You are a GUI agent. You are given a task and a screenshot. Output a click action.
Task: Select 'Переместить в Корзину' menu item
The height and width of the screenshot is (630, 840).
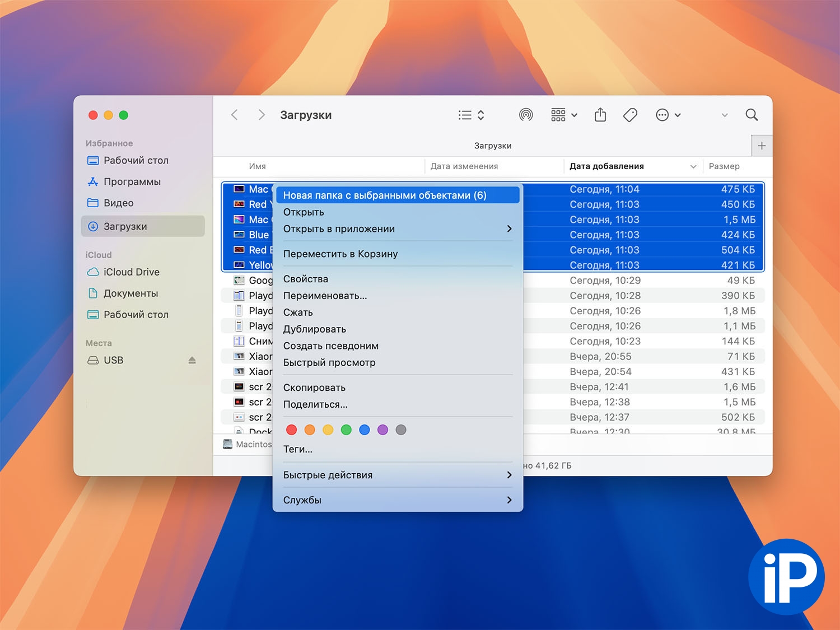point(340,254)
